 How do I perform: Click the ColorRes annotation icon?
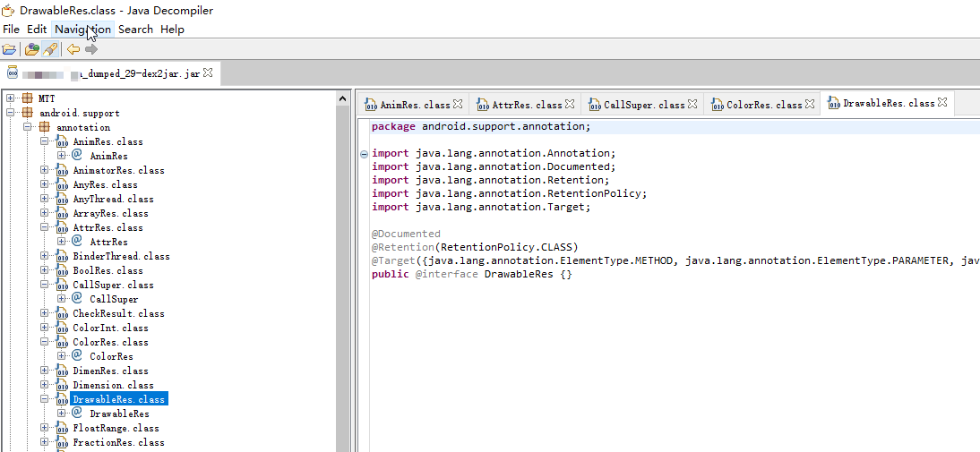click(78, 356)
